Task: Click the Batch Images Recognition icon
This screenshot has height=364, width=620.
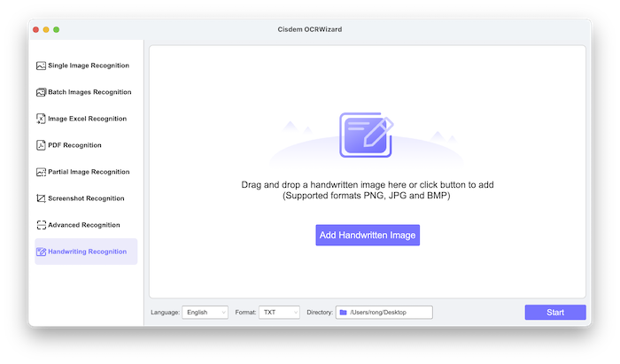Action: (41, 92)
